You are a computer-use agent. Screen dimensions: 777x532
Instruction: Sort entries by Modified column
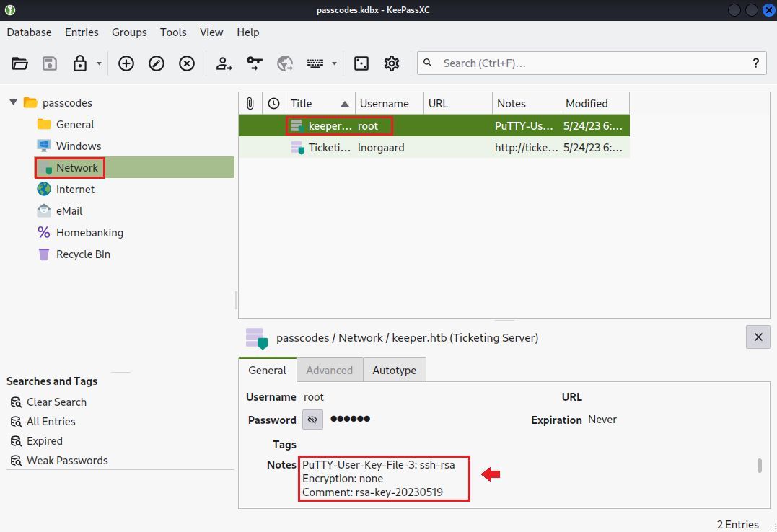(x=595, y=104)
